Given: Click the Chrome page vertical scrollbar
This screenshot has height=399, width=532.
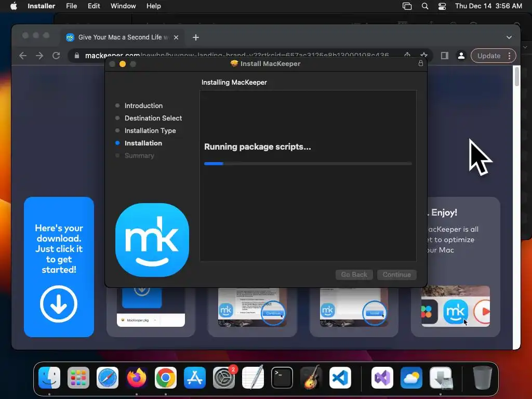Looking at the screenshot, I should click(x=517, y=77).
